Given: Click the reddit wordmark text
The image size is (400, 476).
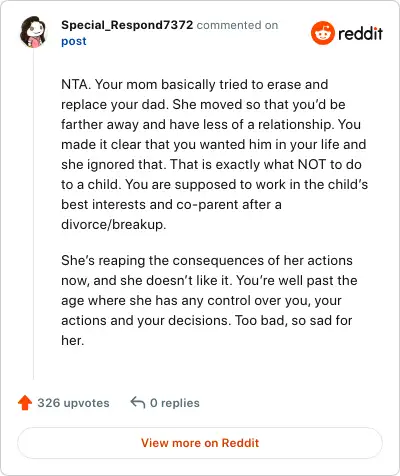Looking at the screenshot, I should pos(360,34).
